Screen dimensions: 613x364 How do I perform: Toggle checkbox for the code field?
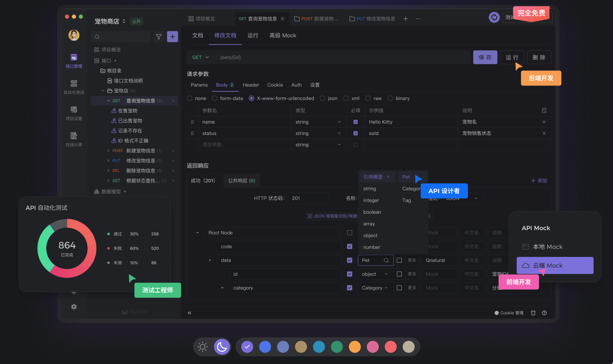click(x=350, y=246)
